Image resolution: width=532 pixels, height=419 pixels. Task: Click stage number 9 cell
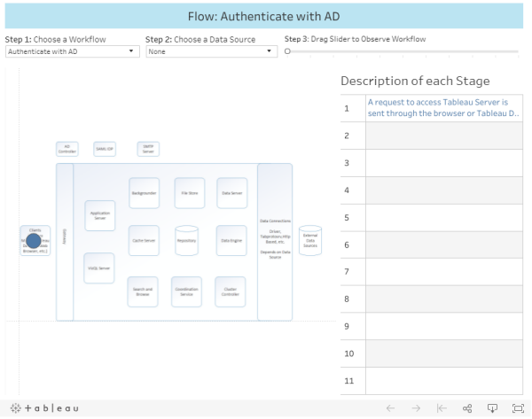[353, 326]
